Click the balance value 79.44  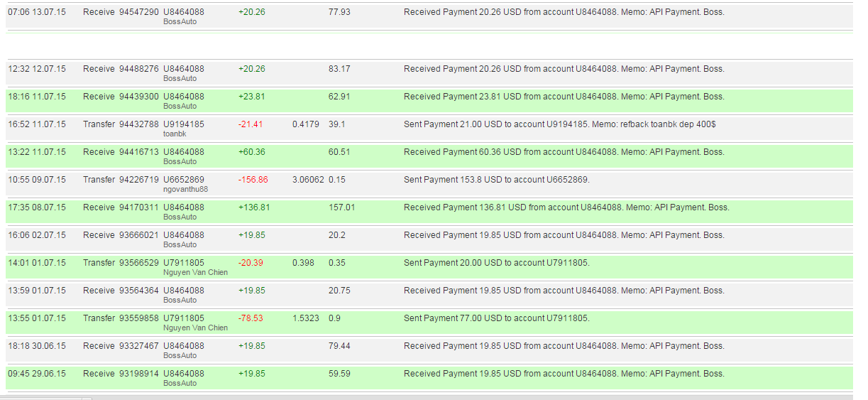pyautogui.click(x=339, y=346)
